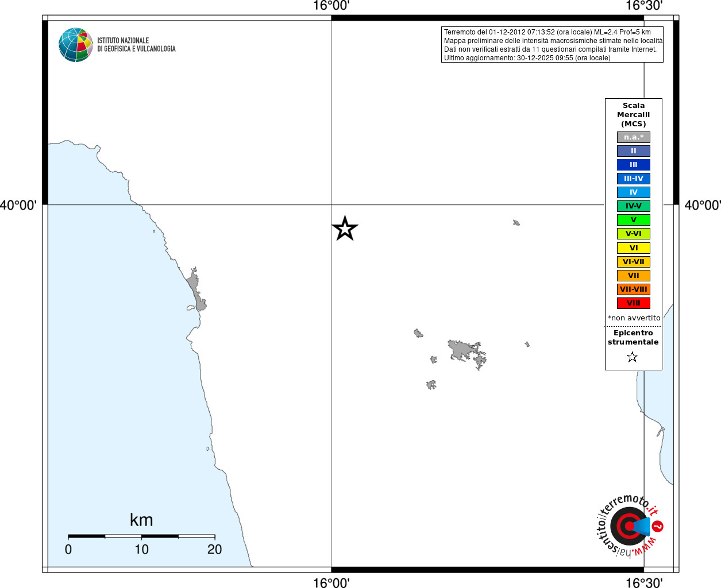The height and width of the screenshot is (588, 721).
Task: Click the 'Terremoto del 01-12-2012' info line
Action: [548, 32]
